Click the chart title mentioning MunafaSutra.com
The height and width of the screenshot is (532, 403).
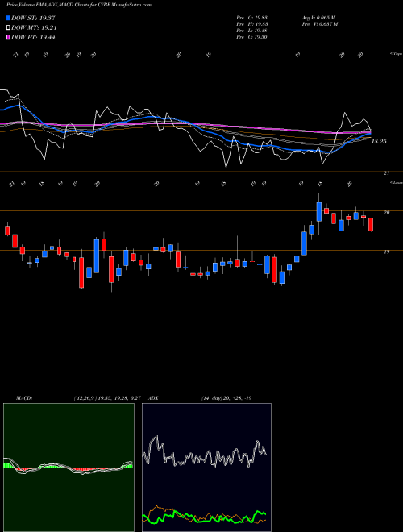[79, 5]
